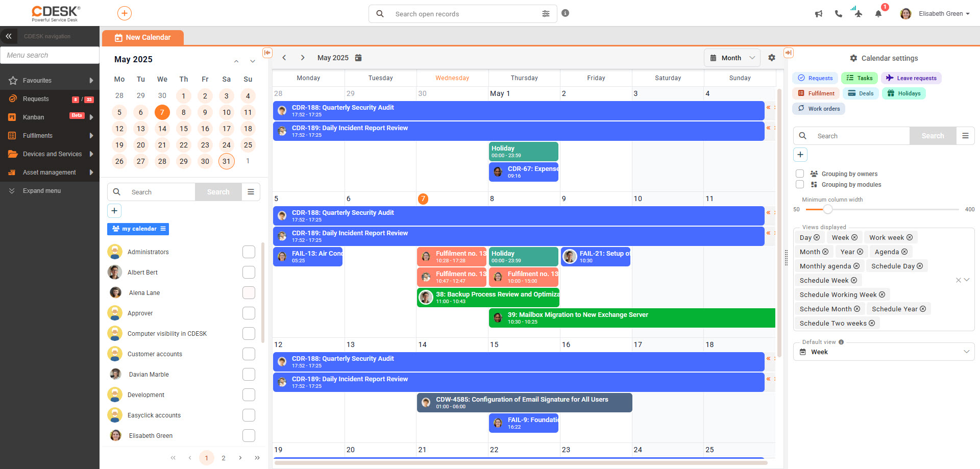Remove Agenda view from displayed views

pyautogui.click(x=904, y=252)
